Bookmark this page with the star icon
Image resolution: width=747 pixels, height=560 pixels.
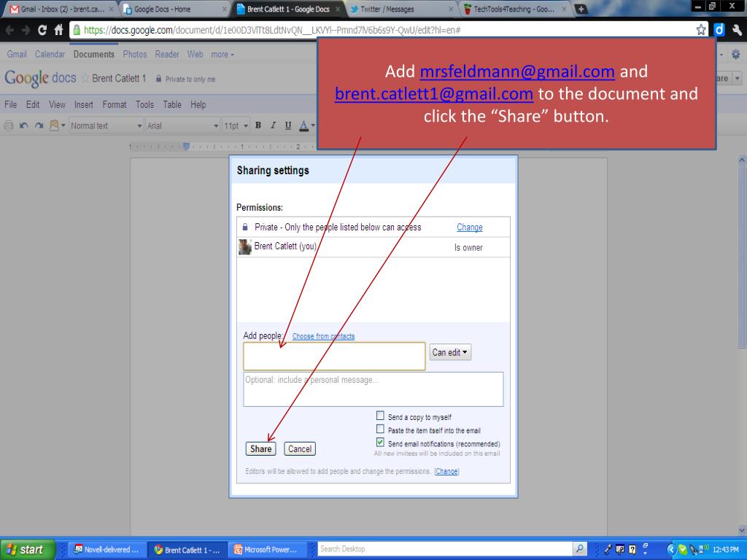[x=701, y=30]
